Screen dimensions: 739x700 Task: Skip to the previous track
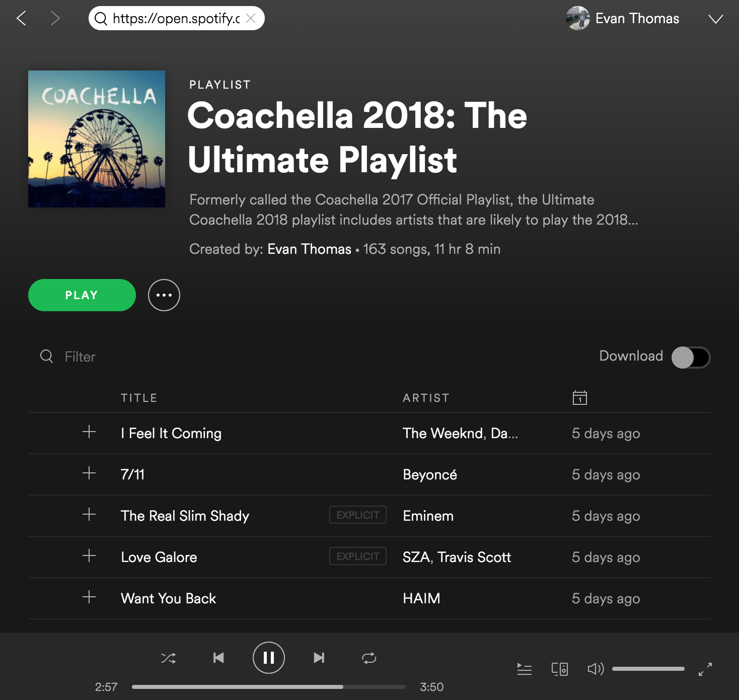(x=218, y=658)
